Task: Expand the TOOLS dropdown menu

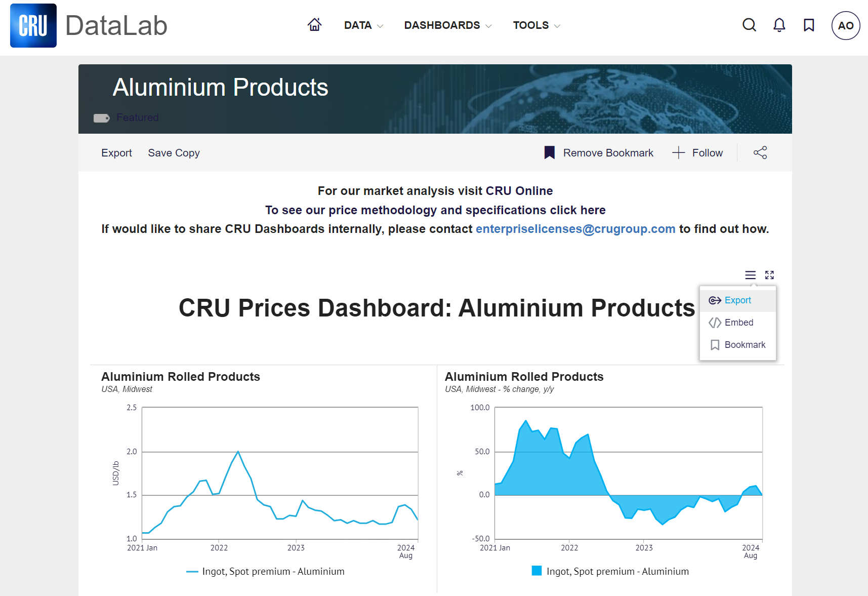Action: [536, 25]
